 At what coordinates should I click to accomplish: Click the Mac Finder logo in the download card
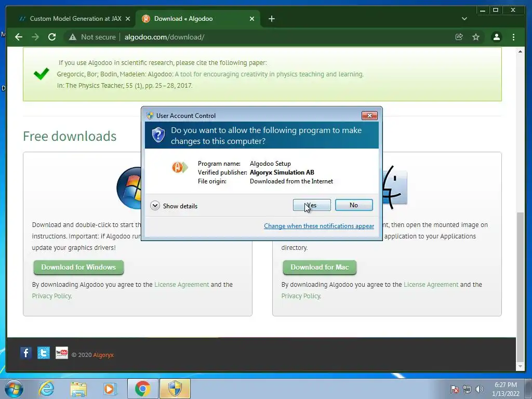(395, 187)
